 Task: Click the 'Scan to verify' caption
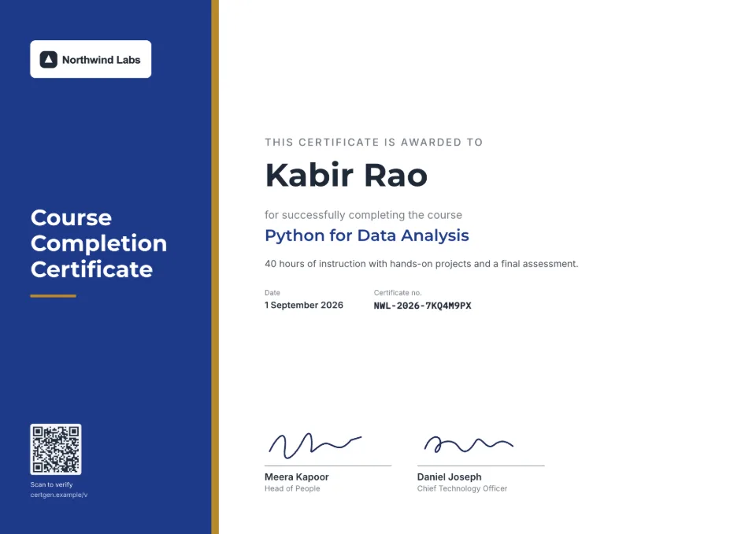pyautogui.click(x=52, y=484)
